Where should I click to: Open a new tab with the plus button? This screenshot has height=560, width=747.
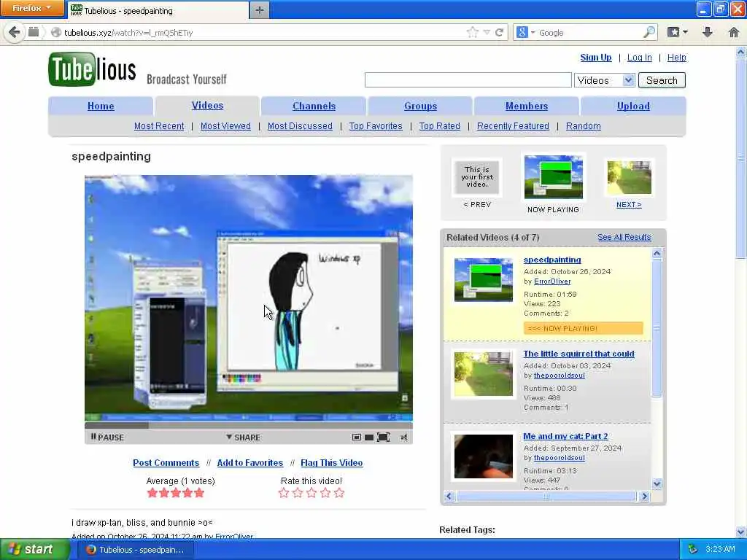[259, 10]
